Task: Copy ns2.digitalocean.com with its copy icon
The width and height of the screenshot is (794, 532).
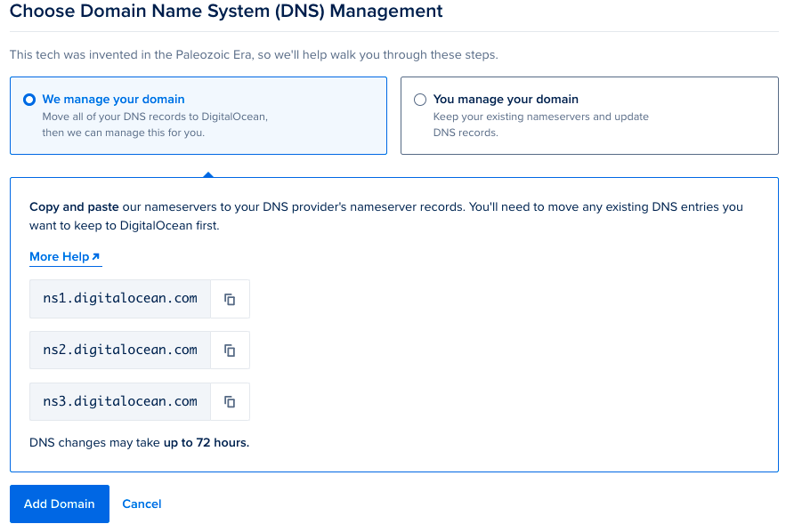Action: tap(230, 351)
